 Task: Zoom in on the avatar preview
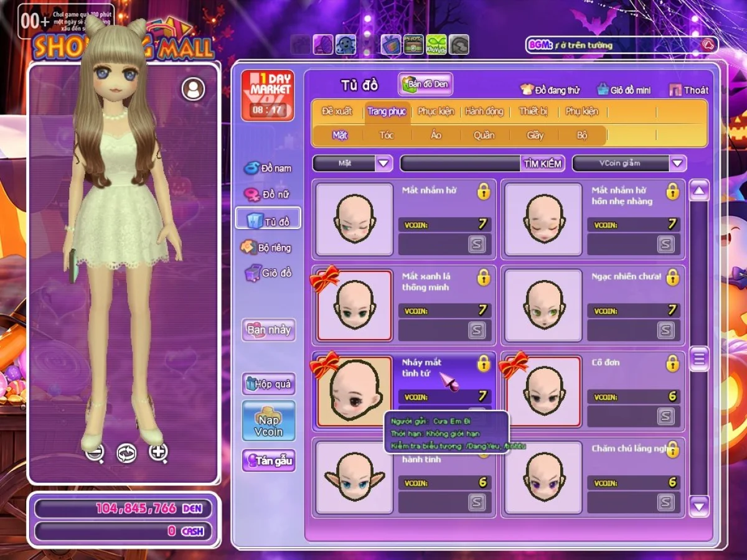tap(159, 452)
